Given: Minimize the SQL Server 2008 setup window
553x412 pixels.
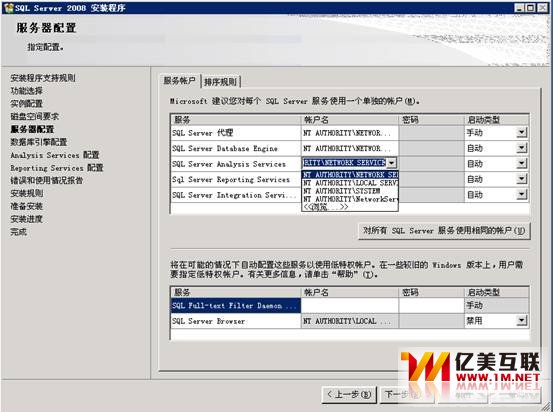Looking at the screenshot, I should click(x=519, y=8).
